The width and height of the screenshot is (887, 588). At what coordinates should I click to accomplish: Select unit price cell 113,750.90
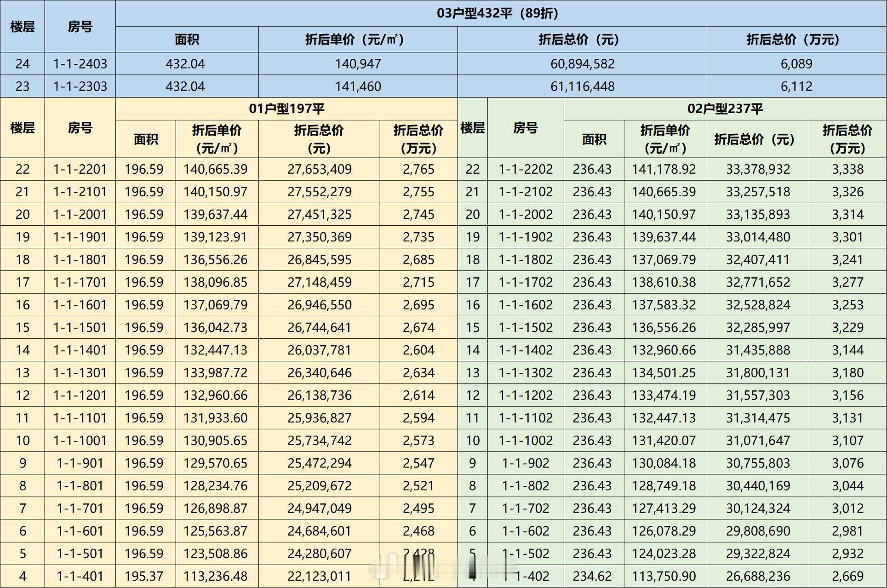664,576
